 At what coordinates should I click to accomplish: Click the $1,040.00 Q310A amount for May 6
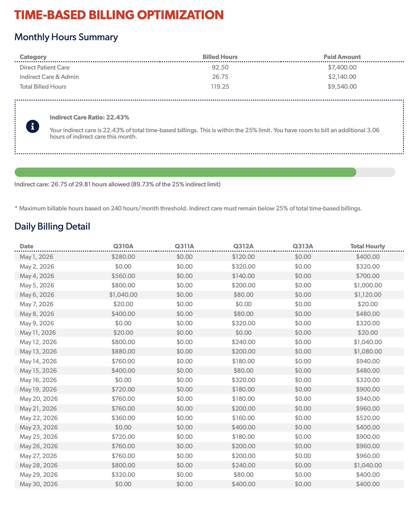pyautogui.click(x=123, y=295)
